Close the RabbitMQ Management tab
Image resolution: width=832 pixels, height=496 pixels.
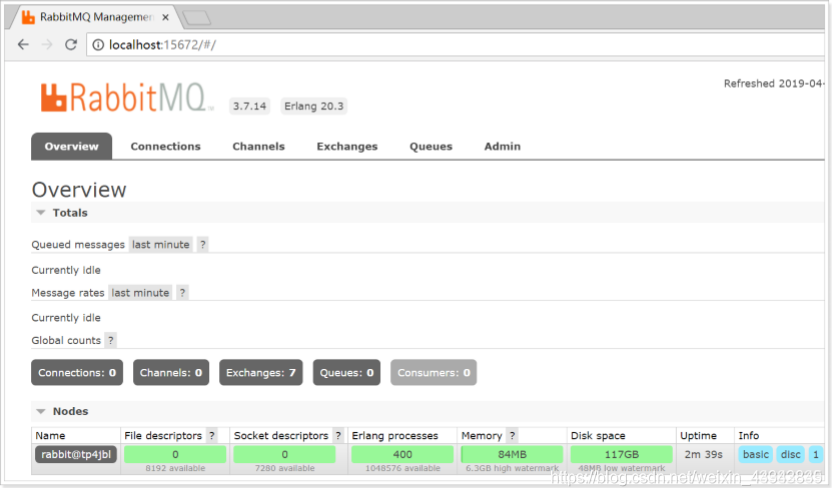[166, 18]
